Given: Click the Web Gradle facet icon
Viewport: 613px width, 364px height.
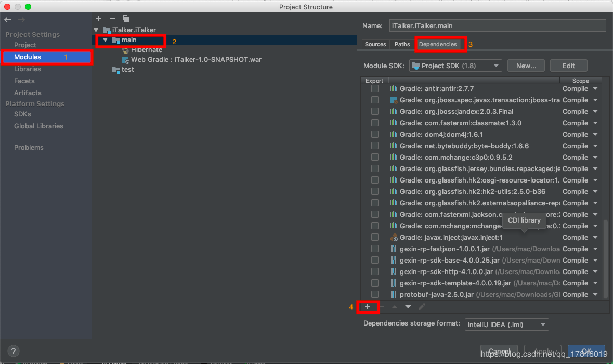Looking at the screenshot, I should point(125,60).
